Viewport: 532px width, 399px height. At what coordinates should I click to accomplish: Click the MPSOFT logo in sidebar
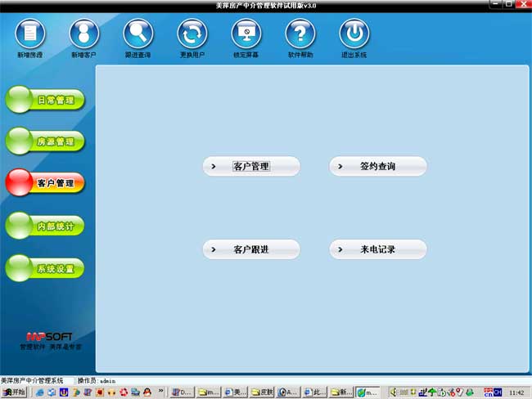click(50, 337)
